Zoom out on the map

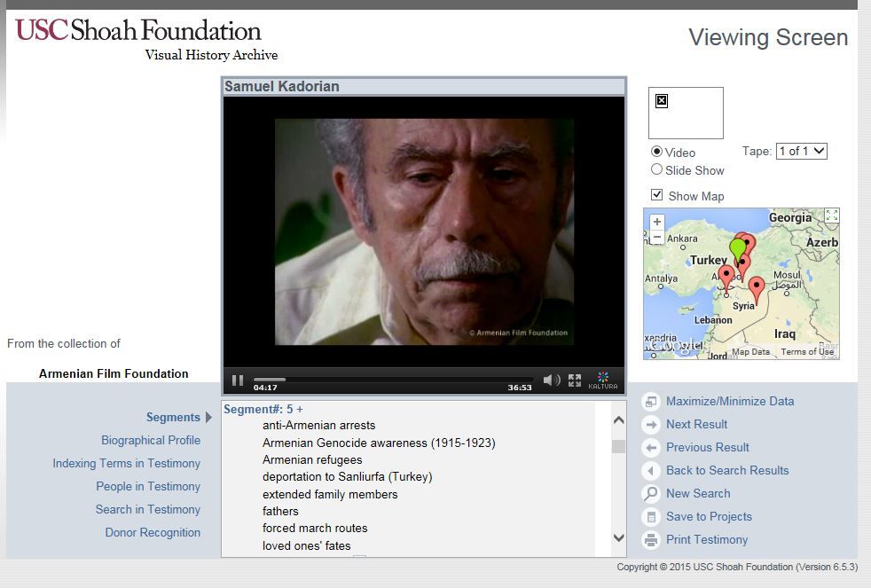(656, 237)
